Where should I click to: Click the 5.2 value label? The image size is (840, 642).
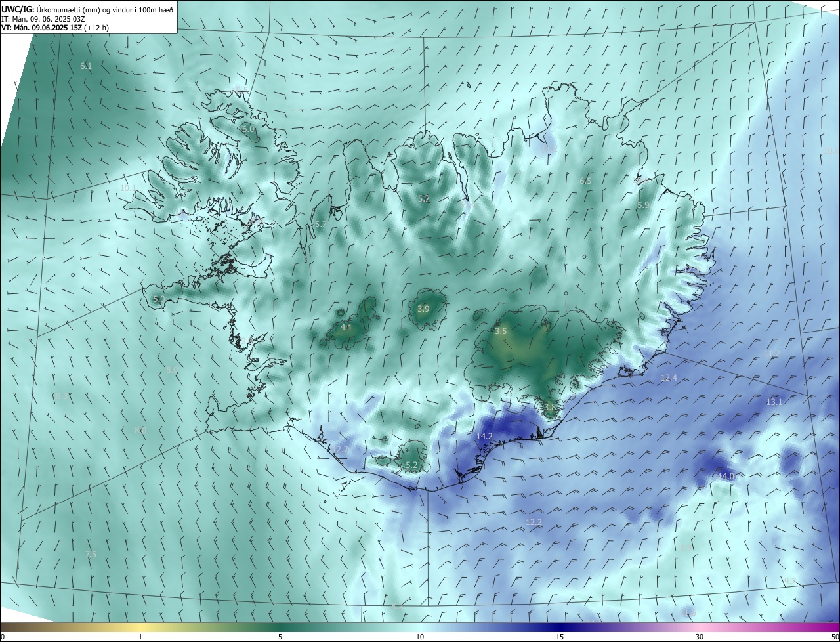pos(411,465)
